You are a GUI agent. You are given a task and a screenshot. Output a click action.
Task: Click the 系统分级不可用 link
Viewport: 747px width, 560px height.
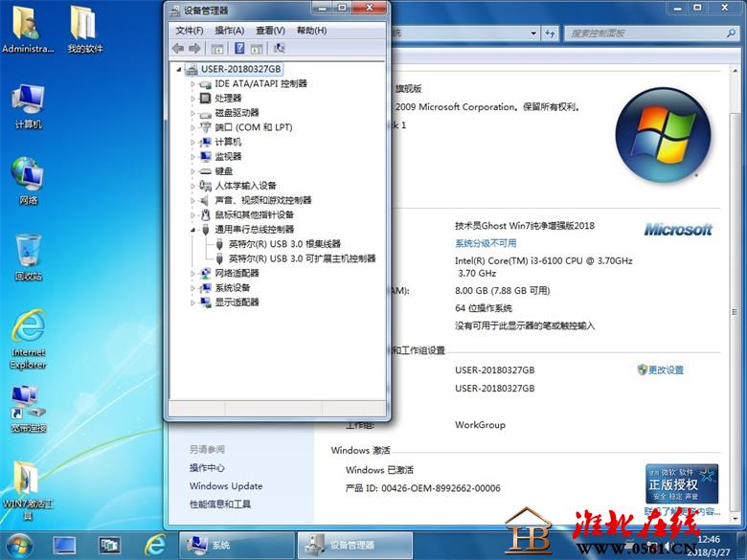tap(486, 243)
